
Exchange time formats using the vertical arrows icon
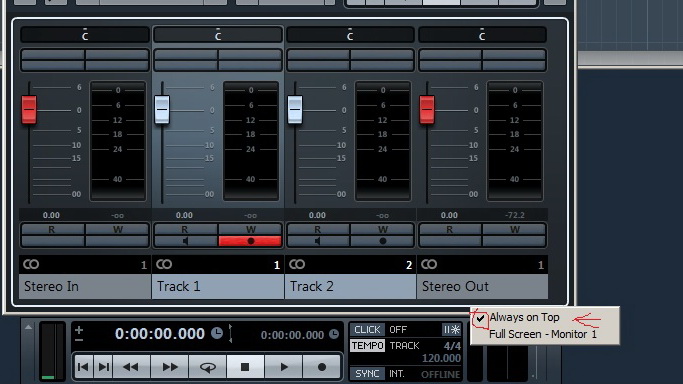click(231, 333)
